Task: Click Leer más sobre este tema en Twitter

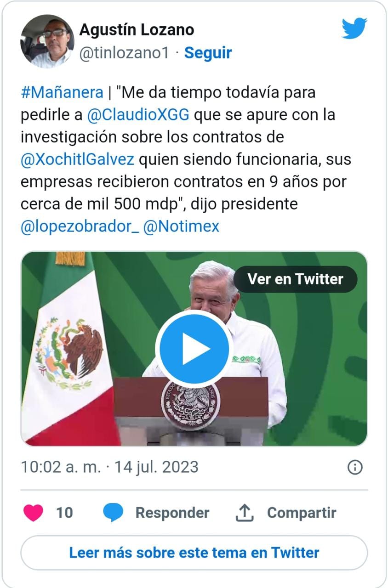Action: point(194,552)
